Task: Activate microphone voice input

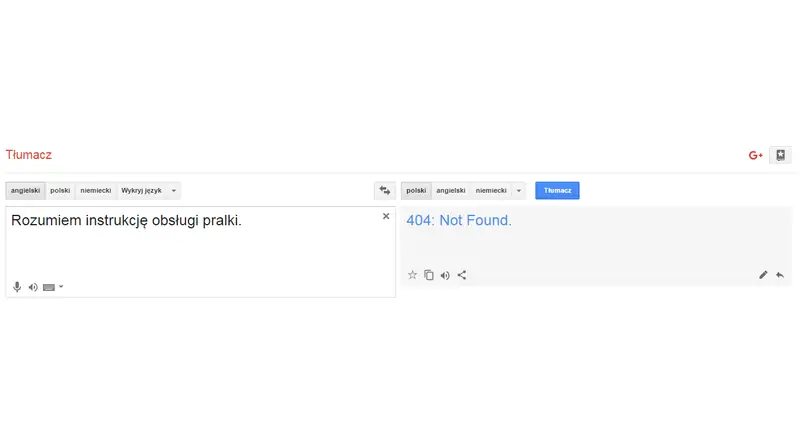Action: [17, 287]
